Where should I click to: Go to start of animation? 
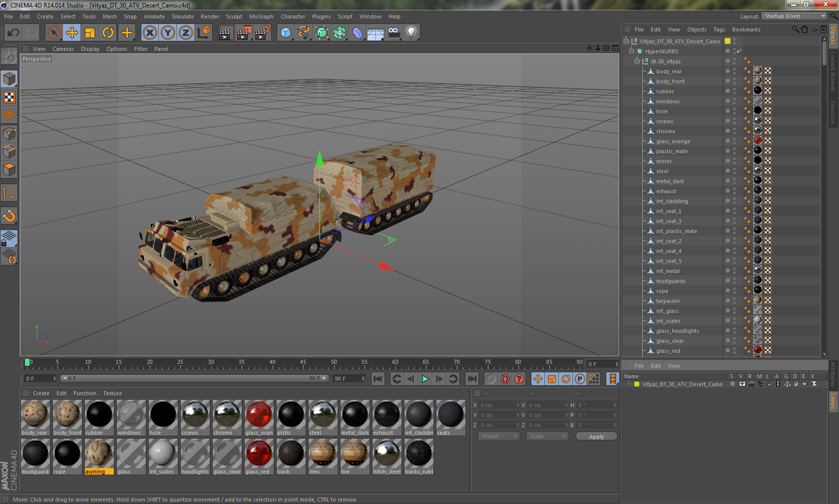[x=378, y=379]
